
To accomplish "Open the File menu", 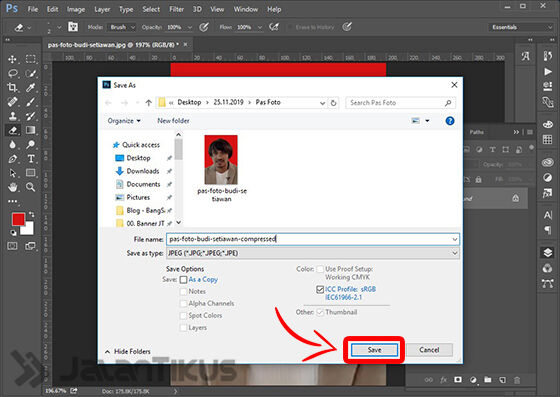I will click(32, 9).
